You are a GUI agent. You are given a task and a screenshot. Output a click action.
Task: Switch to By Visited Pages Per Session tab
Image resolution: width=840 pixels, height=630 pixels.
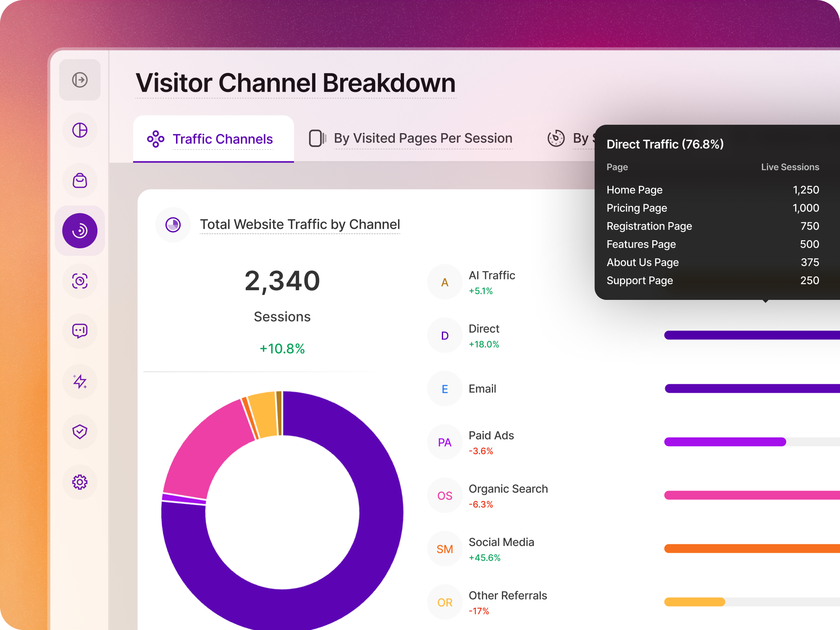[x=411, y=138]
